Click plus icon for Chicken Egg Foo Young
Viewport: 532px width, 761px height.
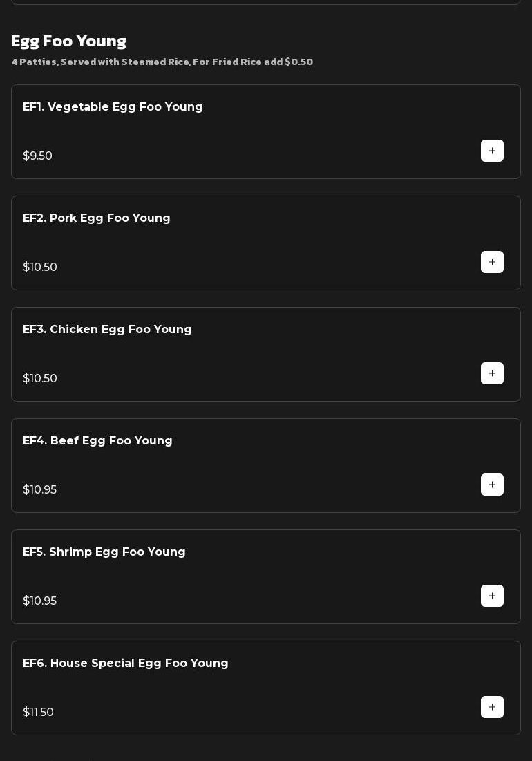coord(492,373)
